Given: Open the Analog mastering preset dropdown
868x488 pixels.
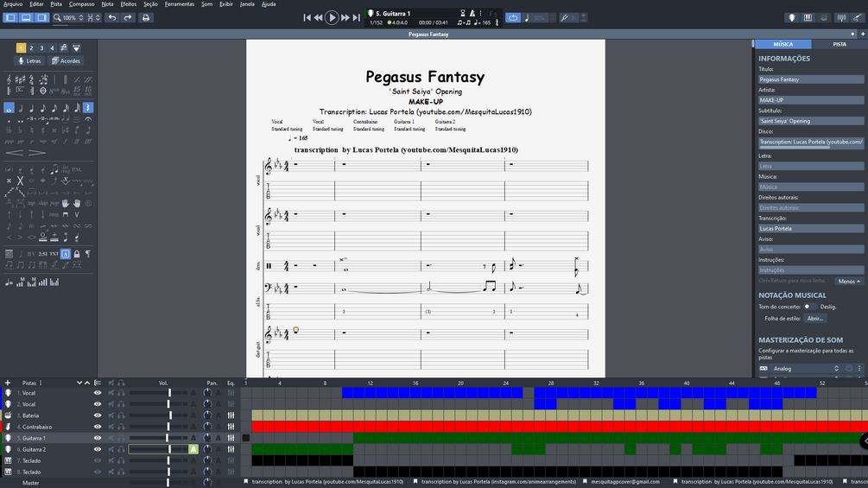Looking at the screenshot, I should coord(806,369).
